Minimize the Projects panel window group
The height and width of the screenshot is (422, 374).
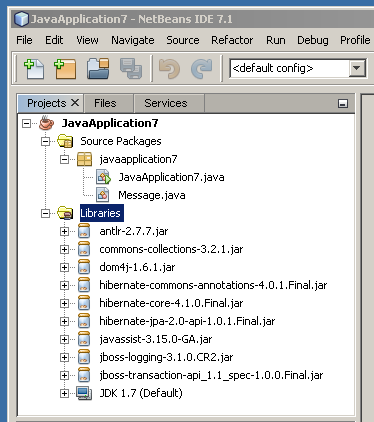(x=343, y=103)
